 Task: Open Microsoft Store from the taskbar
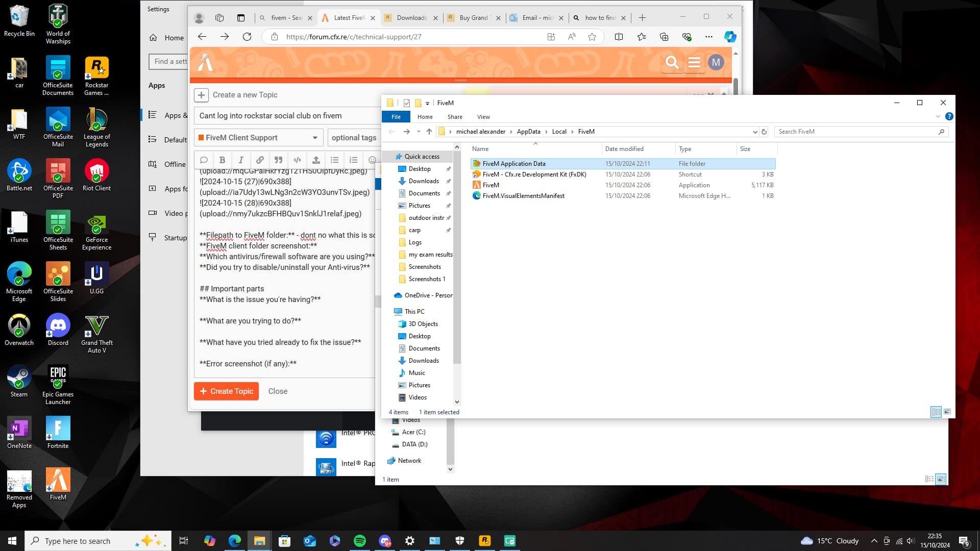coord(284,541)
